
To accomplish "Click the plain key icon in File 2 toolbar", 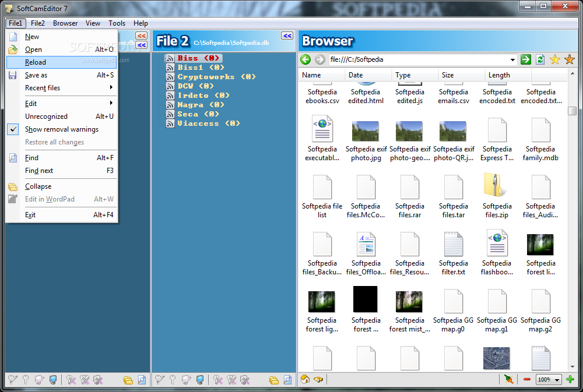I will (173, 380).
